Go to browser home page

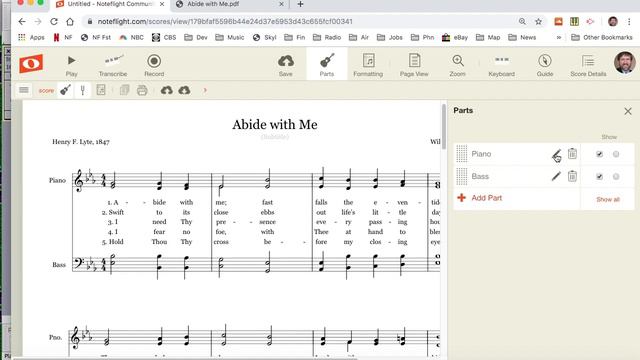[x=70, y=22]
